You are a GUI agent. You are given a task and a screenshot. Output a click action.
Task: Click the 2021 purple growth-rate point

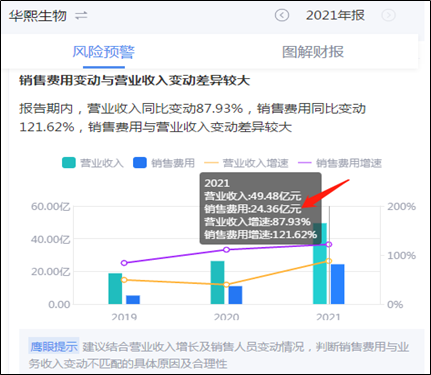(x=329, y=244)
